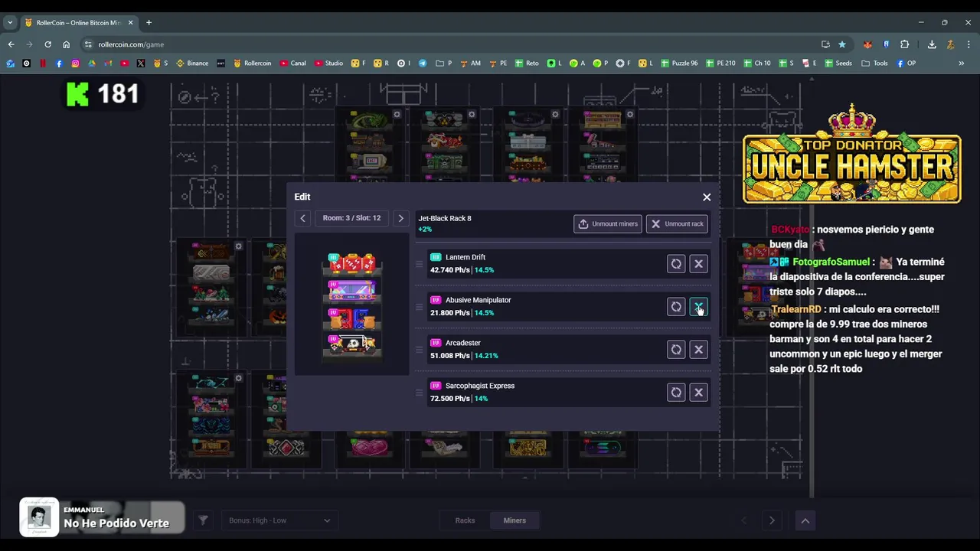Click the Room: 3 / Slot: 12 label
The width and height of the screenshot is (980, 551).
351,218
